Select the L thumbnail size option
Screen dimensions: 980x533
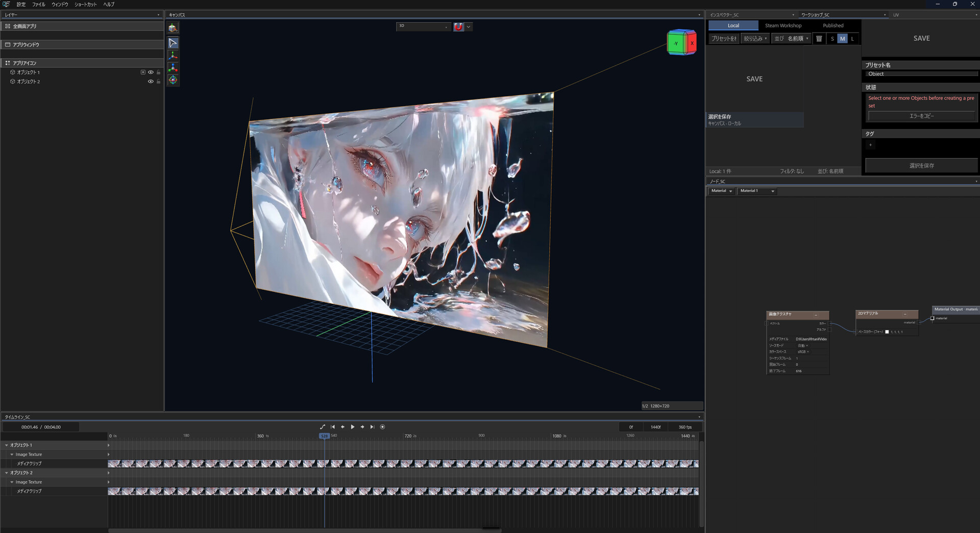[852, 39]
